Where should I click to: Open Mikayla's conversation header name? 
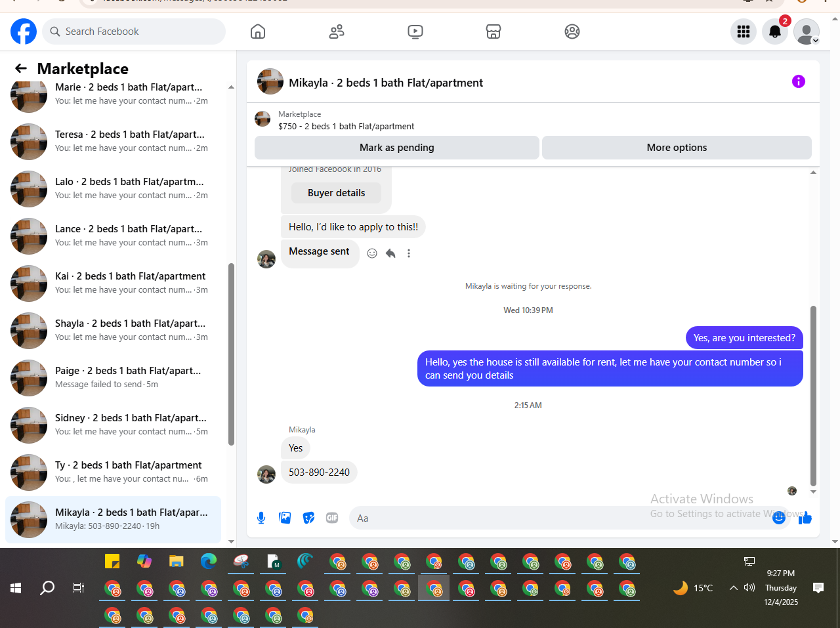pos(386,83)
